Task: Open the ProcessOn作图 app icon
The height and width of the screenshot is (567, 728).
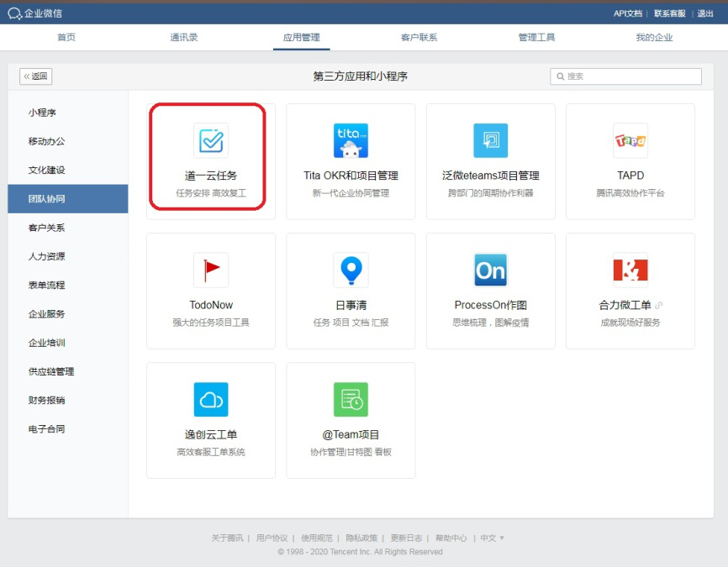Action: click(x=490, y=270)
